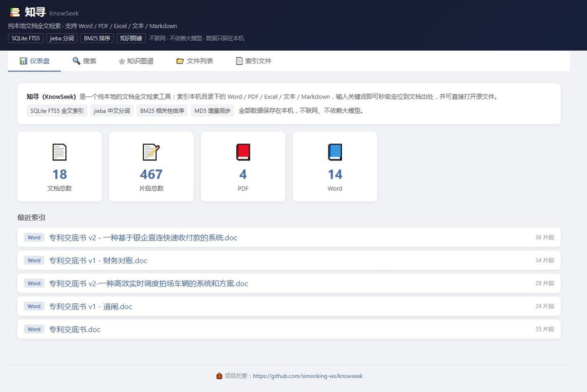This screenshot has height=392, width=587.
Task: Click the jieba 中文分词 tag
Action: click(112, 111)
